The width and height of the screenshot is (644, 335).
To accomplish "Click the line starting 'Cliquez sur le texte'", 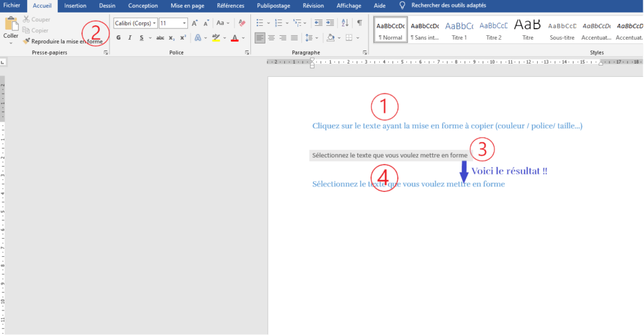I will 447,126.
